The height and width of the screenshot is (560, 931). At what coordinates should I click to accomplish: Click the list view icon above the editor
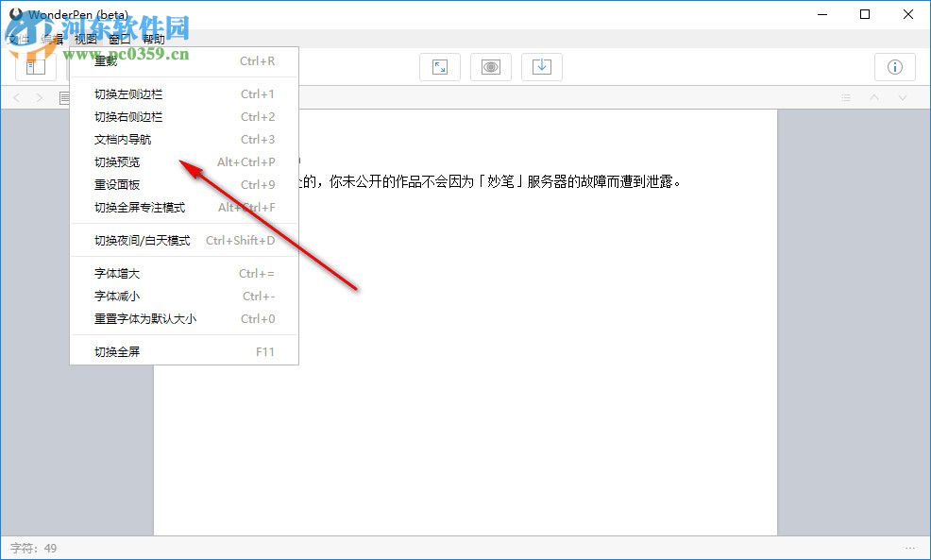click(845, 97)
